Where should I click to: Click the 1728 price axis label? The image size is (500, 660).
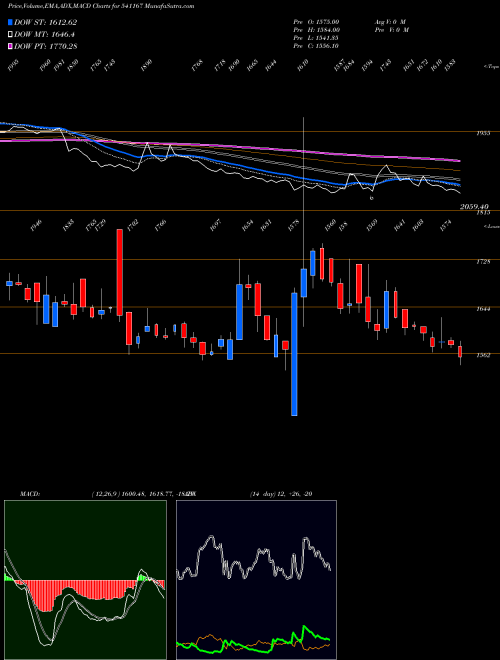483,261
